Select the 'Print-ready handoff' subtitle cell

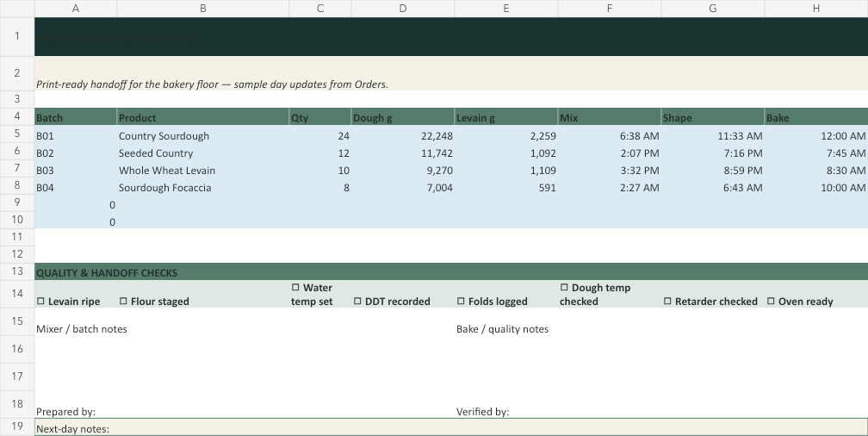click(451, 74)
